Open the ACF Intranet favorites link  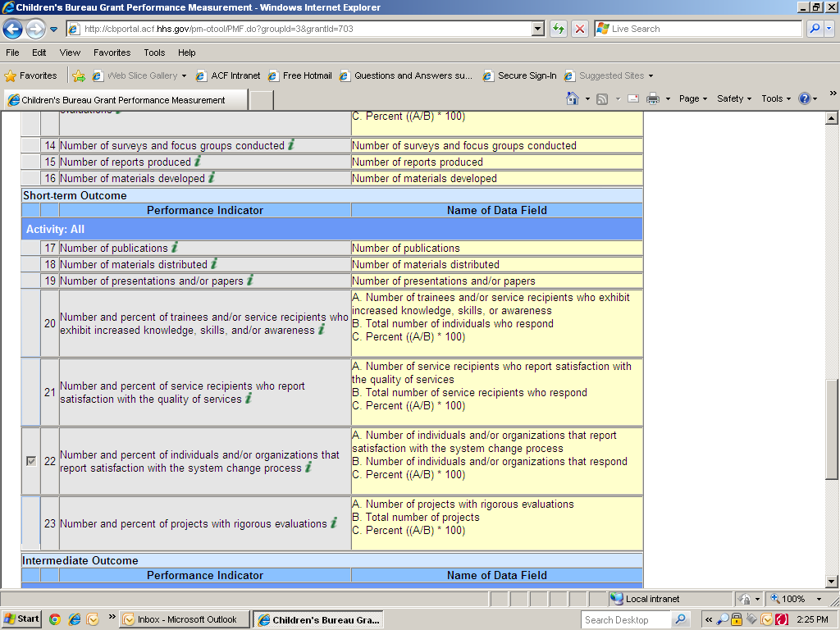pos(228,76)
